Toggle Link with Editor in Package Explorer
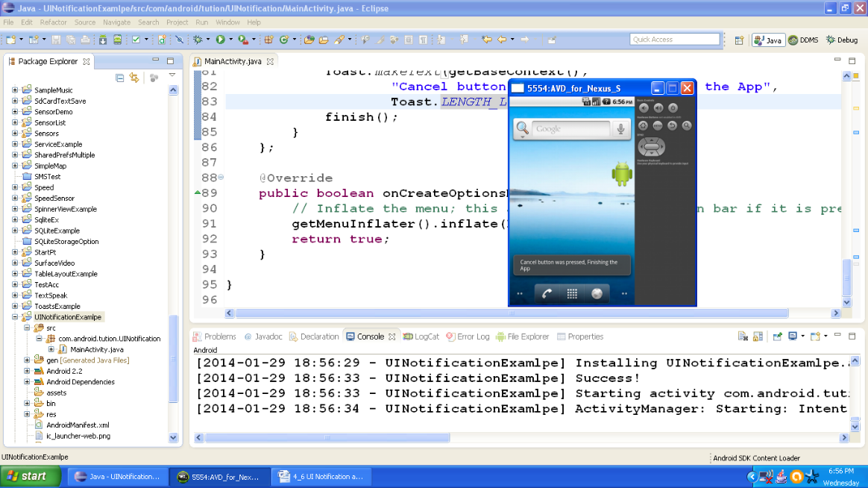 [134, 77]
